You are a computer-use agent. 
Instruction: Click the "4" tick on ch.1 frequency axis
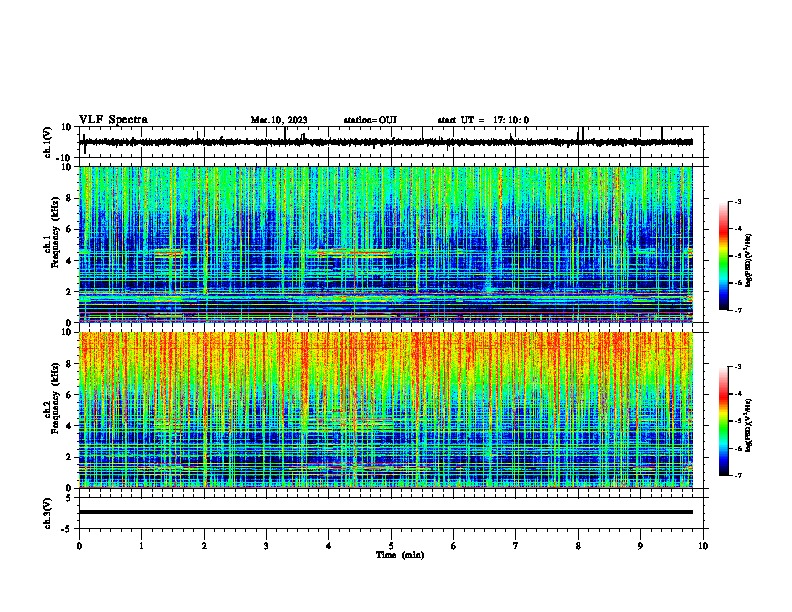click(69, 261)
